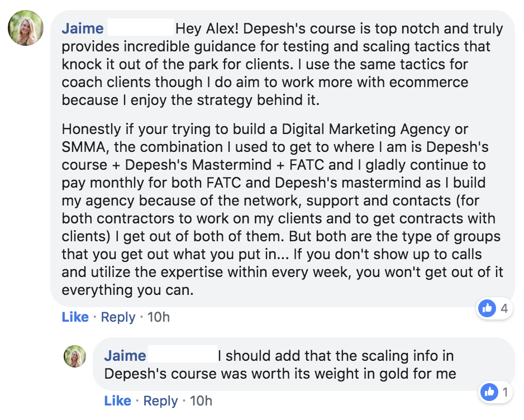Reply to the main comment
Viewport: 524px width, 420px height.
pyautogui.click(x=118, y=317)
